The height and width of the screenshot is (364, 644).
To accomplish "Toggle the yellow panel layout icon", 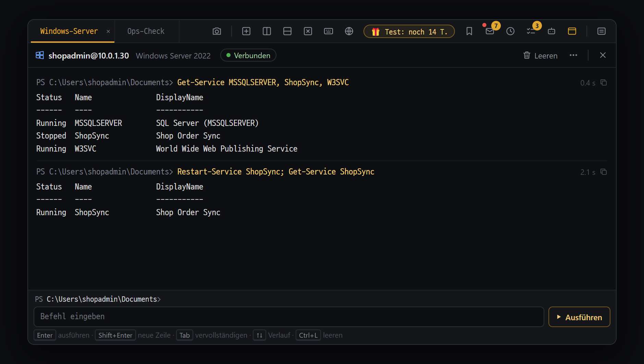I will (572, 31).
